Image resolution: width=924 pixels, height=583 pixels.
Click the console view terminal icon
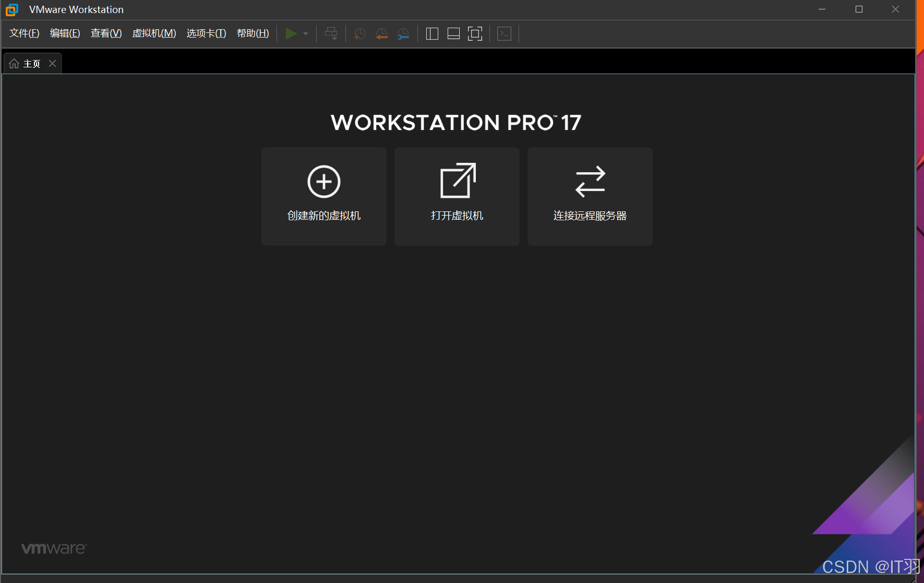(504, 34)
